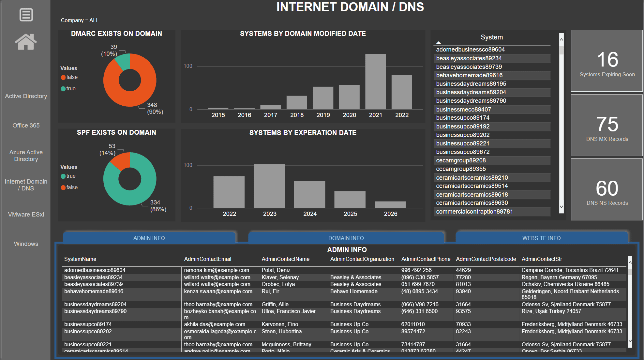The image size is (644, 360).
Task: Sort by AdminContactOrganization column header
Action: click(362, 259)
